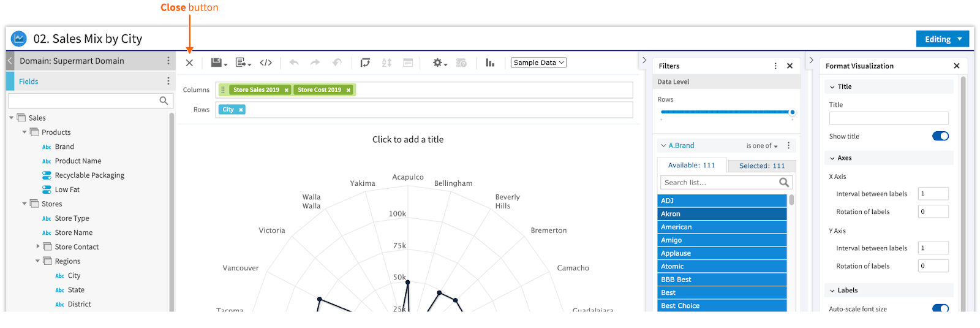Collapse the Labels format section
Screen dimensions: 980x328
832,291
